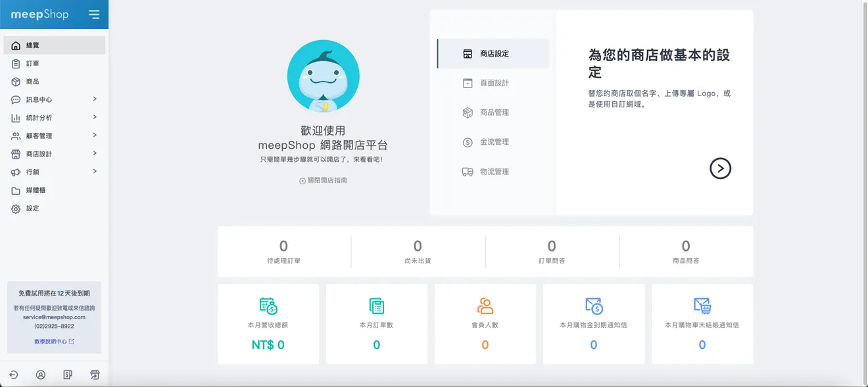Expand 顧客管理 with its chevron
This screenshot has height=387, width=868.
pyautogui.click(x=95, y=136)
